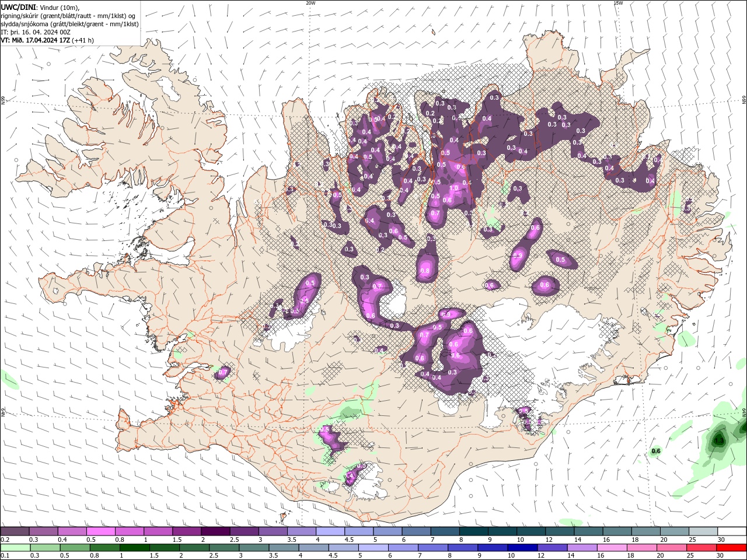Viewport: 747px width, 560px height.
Task: Click the "0.1" label in the bottom legend row
Action: (4, 555)
